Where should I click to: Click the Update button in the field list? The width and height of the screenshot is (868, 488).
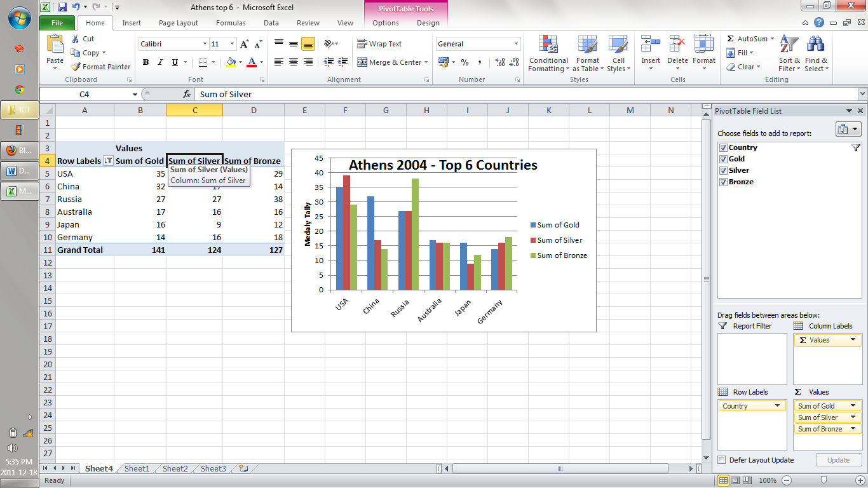point(838,459)
